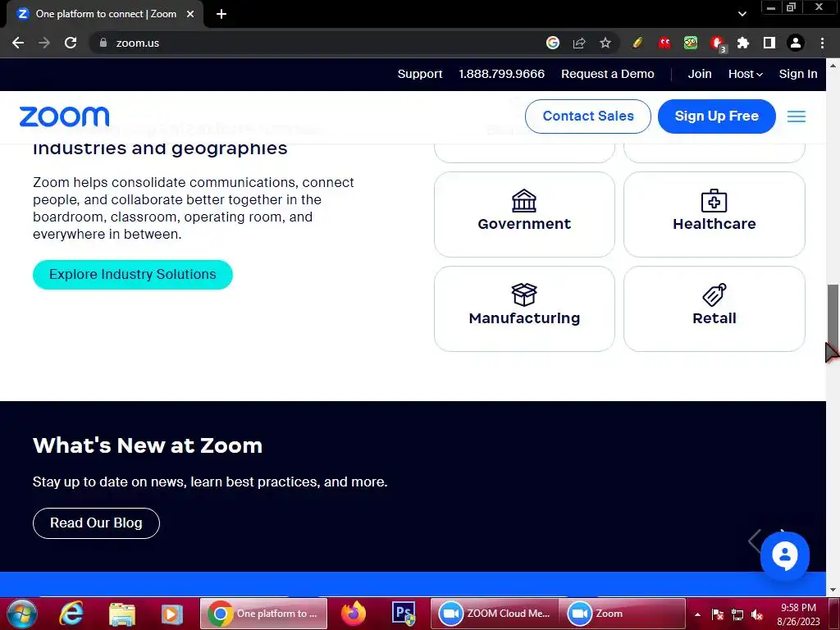This screenshot has width=840, height=630.
Task: Click the previous carousel arrow
Action: (x=755, y=541)
